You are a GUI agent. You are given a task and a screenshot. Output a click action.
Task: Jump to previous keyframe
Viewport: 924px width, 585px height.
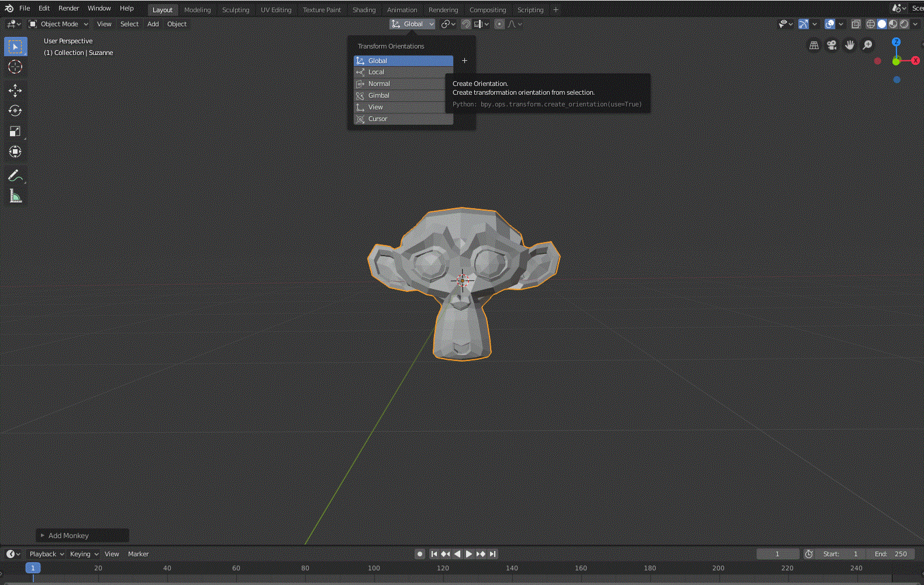coord(446,554)
